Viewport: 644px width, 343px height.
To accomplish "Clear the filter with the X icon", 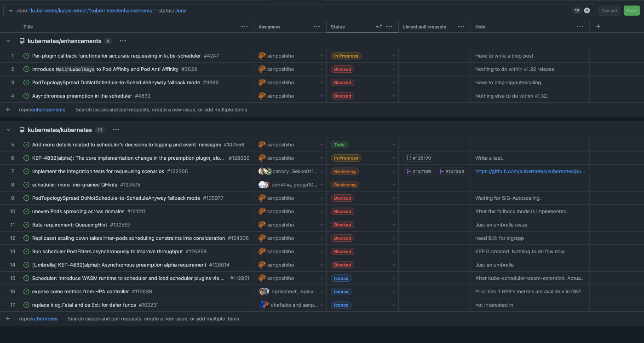I will tap(587, 10).
